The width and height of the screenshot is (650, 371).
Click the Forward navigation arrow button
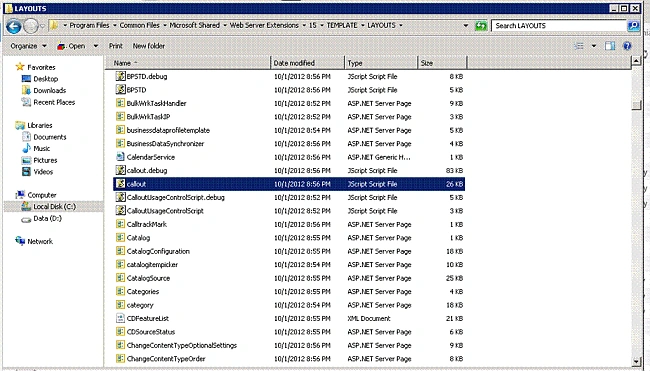tap(31, 27)
